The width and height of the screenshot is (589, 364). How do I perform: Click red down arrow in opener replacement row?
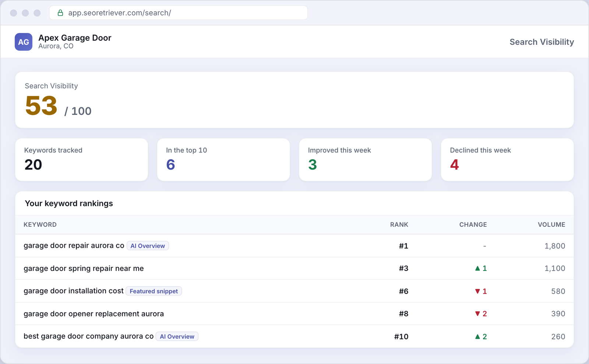tap(477, 314)
